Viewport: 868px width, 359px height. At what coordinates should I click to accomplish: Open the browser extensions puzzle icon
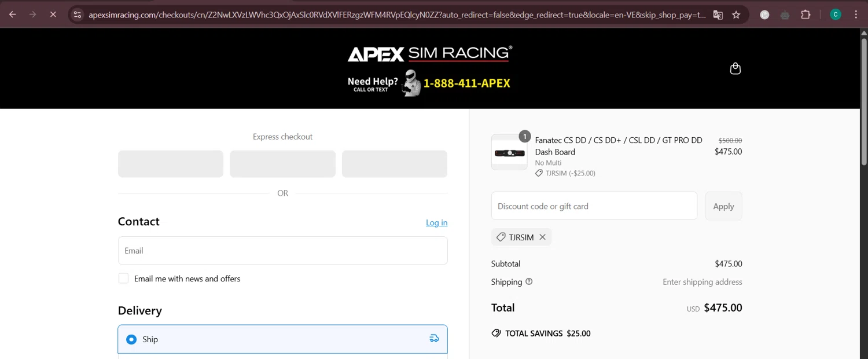point(806,15)
